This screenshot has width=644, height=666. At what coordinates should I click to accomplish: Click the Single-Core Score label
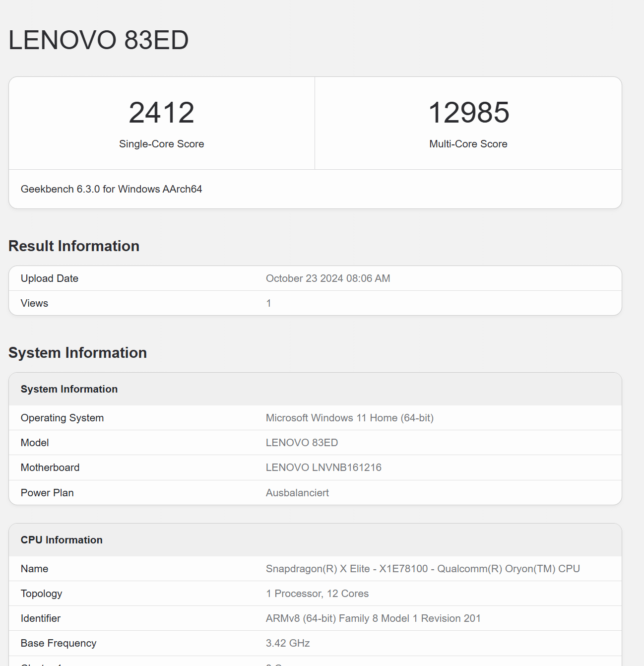(x=162, y=144)
